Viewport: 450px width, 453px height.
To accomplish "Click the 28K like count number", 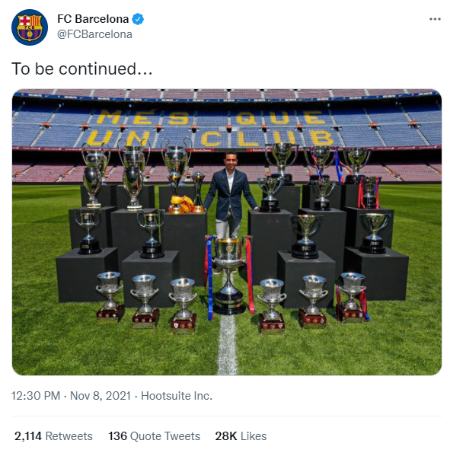I will tap(226, 436).
